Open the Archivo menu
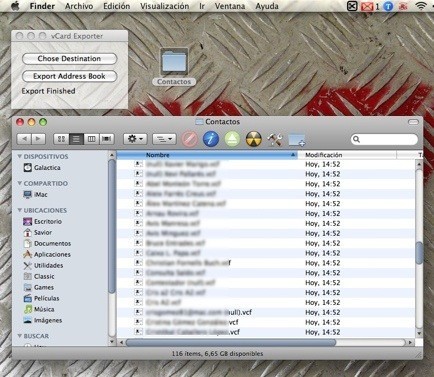 [79, 6]
